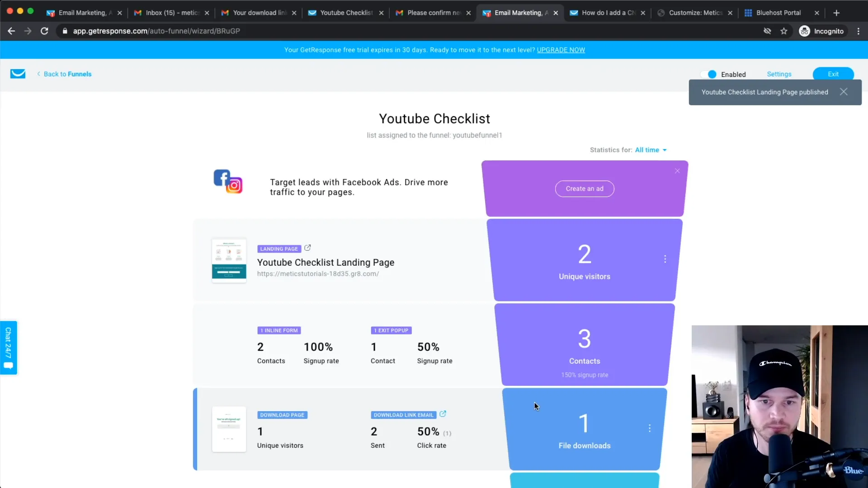
Task: Close the Inbox (15) Gmail tab
Action: pyautogui.click(x=207, y=13)
